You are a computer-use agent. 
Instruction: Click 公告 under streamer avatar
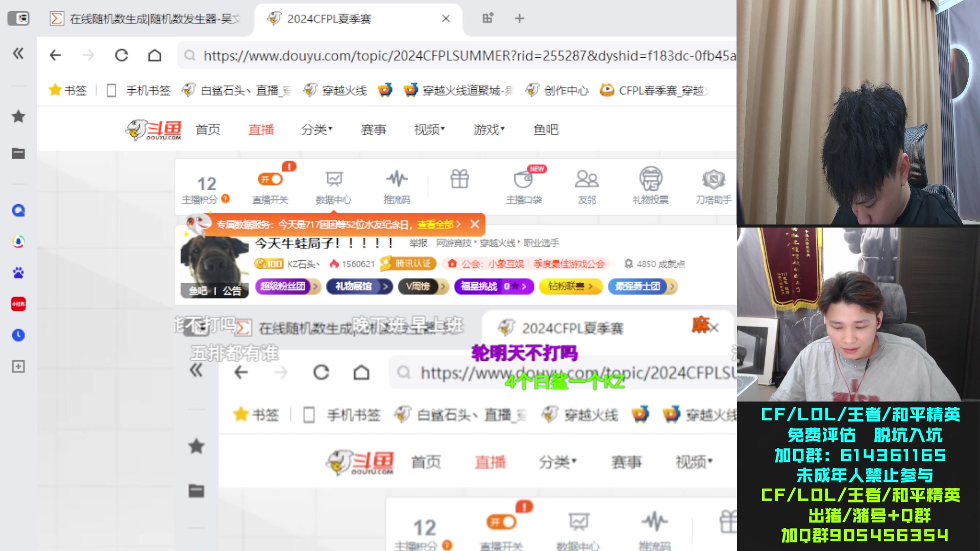point(232,291)
